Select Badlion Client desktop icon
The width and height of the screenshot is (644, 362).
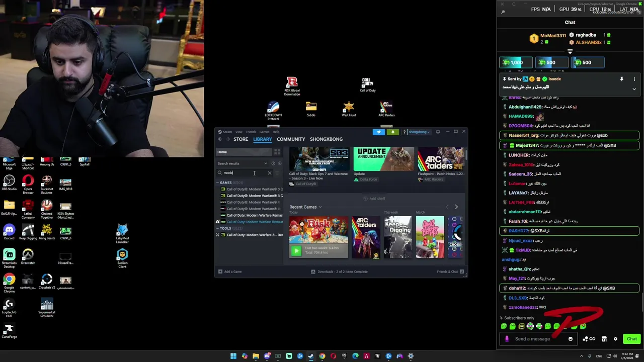click(122, 258)
